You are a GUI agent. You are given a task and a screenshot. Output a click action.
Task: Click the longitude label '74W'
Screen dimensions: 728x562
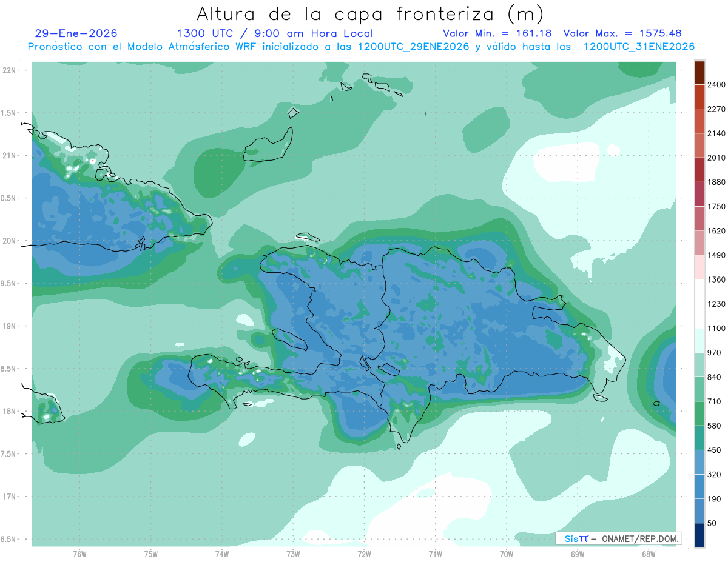[x=221, y=554]
